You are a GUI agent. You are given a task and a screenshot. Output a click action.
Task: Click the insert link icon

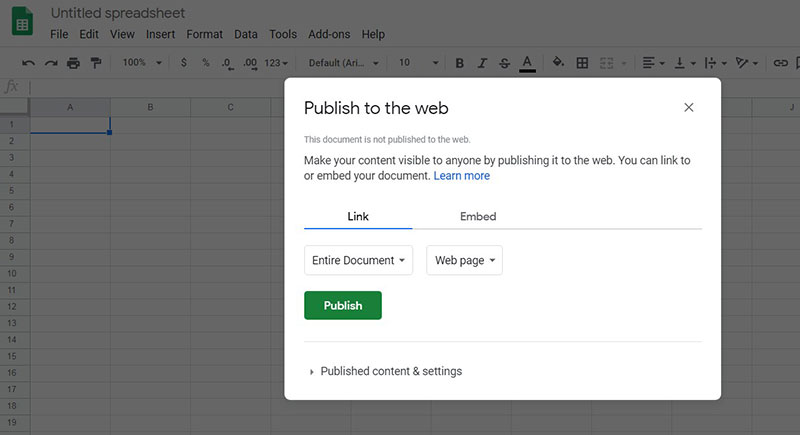(x=780, y=63)
